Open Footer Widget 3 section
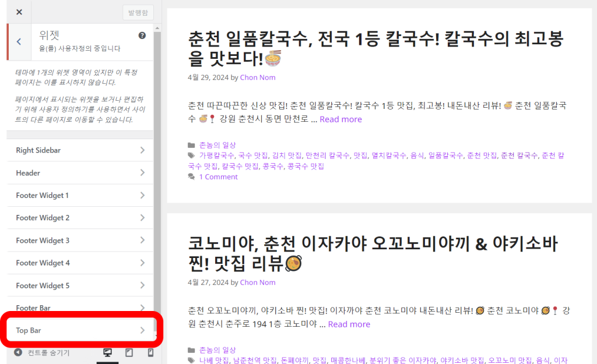Viewport: 597px width, 364px height. pos(80,241)
